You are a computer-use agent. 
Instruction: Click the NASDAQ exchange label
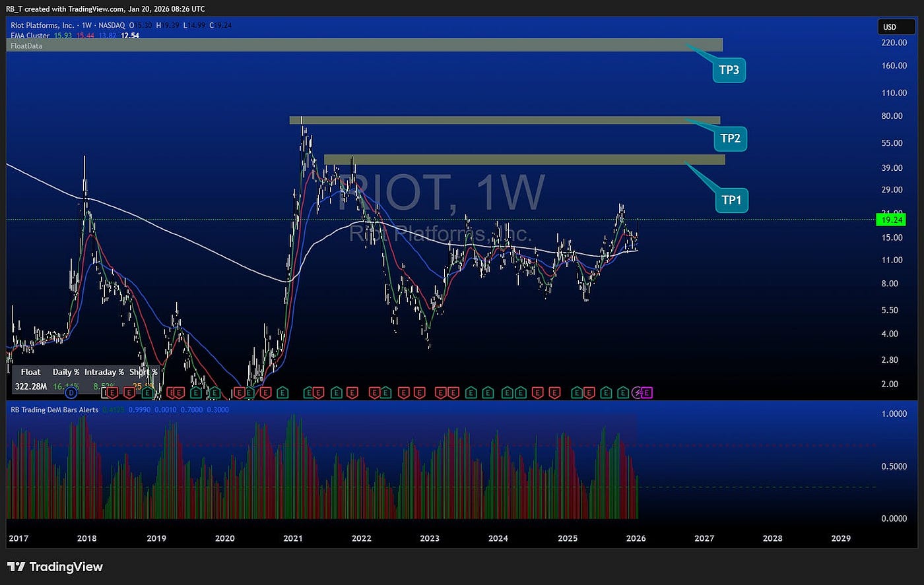click(x=111, y=26)
